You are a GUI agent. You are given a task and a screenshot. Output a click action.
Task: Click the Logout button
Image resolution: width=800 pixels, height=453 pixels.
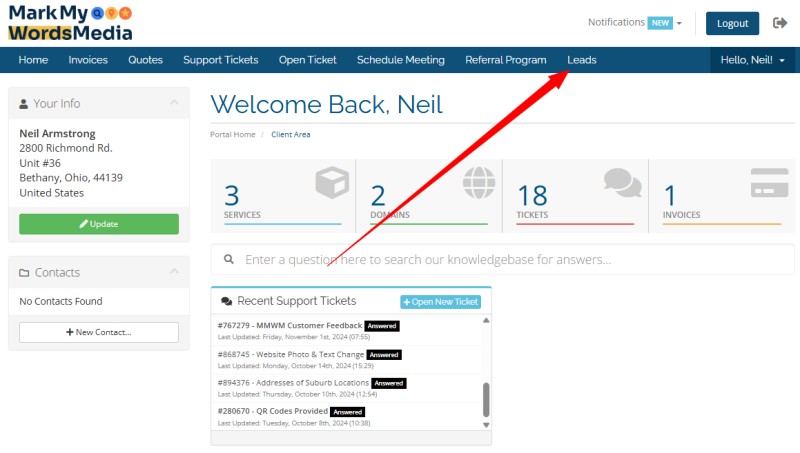tap(732, 23)
